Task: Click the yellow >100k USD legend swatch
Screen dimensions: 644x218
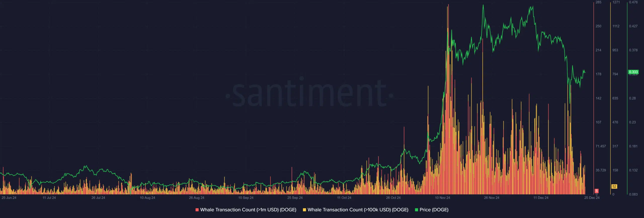Action: 304,210
